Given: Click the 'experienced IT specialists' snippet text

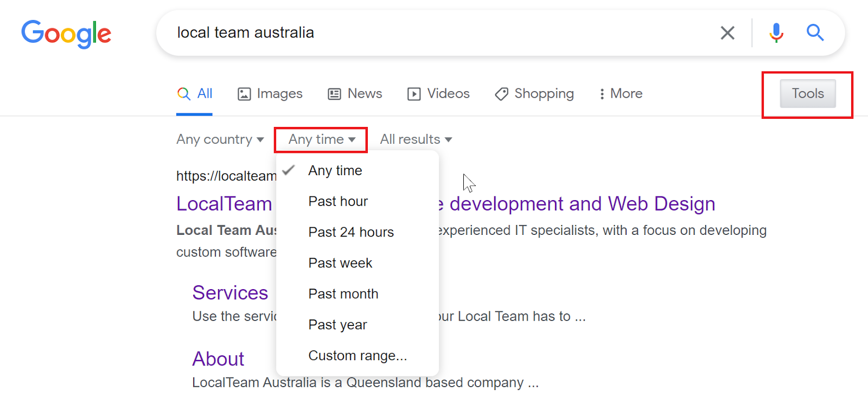Looking at the screenshot, I should pos(517,231).
